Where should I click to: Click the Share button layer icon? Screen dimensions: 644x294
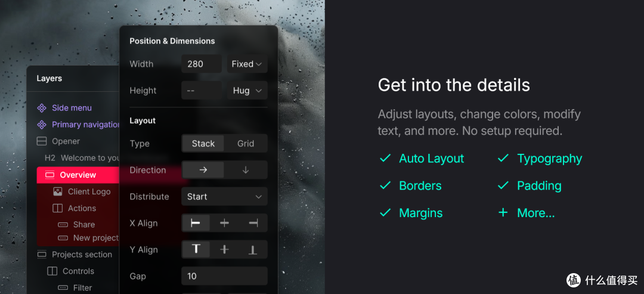click(63, 225)
